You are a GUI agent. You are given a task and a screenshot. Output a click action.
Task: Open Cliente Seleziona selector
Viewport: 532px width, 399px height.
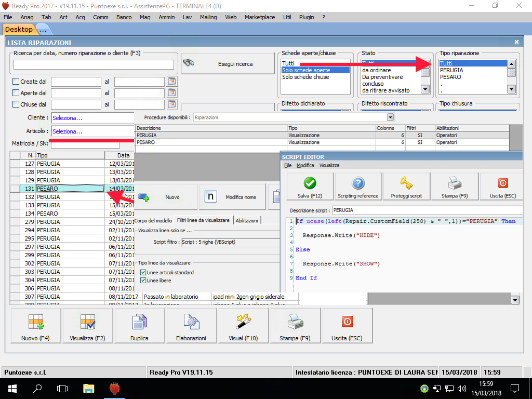tap(93, 118)
